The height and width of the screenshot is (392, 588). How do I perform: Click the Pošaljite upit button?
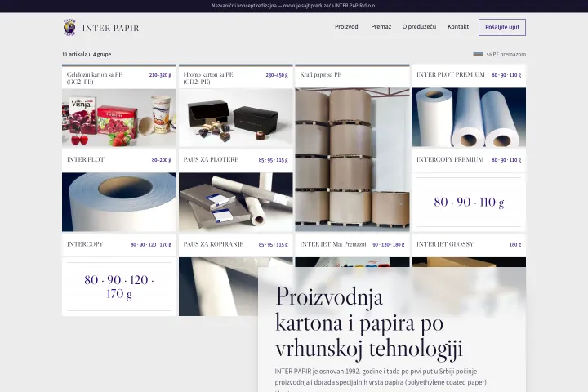[502, 27]
